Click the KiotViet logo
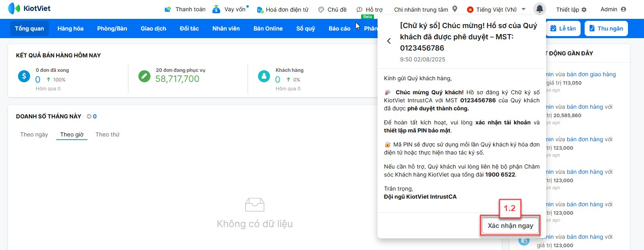This screenshot has height=250, width=644. 29,8
